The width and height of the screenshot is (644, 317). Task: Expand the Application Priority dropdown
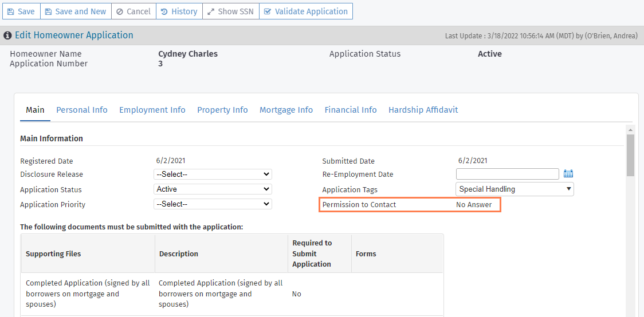(x=213, y=204)
